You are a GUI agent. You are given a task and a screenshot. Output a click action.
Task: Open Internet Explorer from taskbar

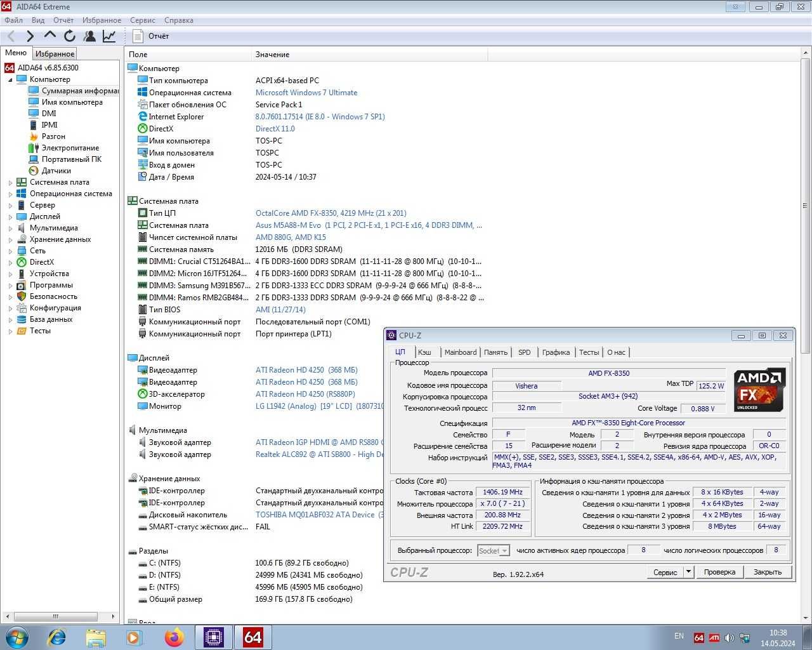point(57,637)
